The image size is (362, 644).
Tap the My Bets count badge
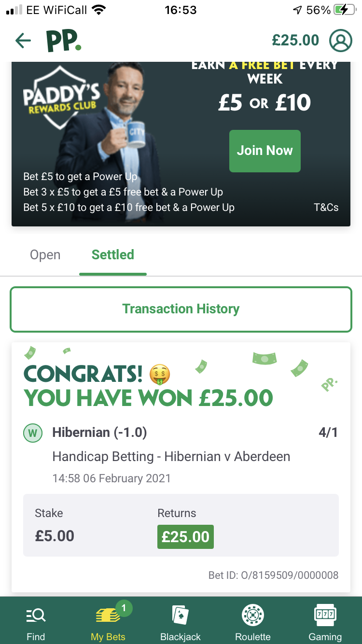(124, 608)
